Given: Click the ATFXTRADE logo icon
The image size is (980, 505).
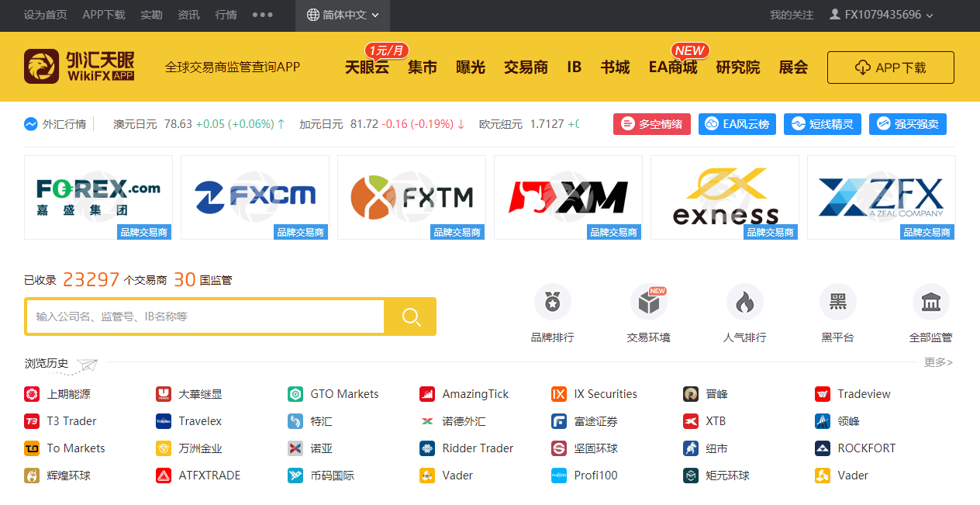Looking at the screenshot, I should tap(164, 476).
